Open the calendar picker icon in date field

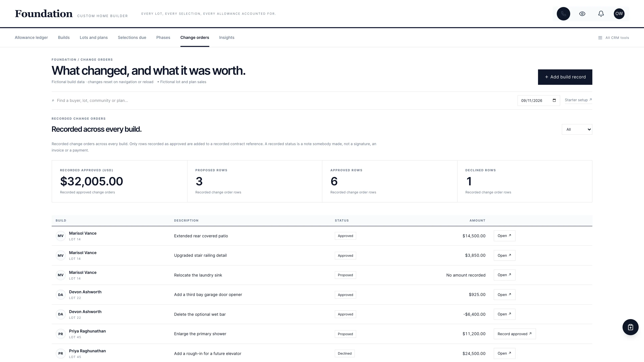point(554,100)
